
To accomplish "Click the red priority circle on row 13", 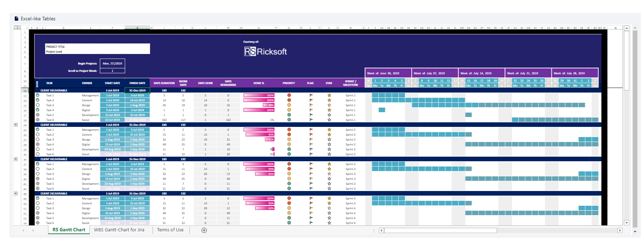I will click(289, 95).
